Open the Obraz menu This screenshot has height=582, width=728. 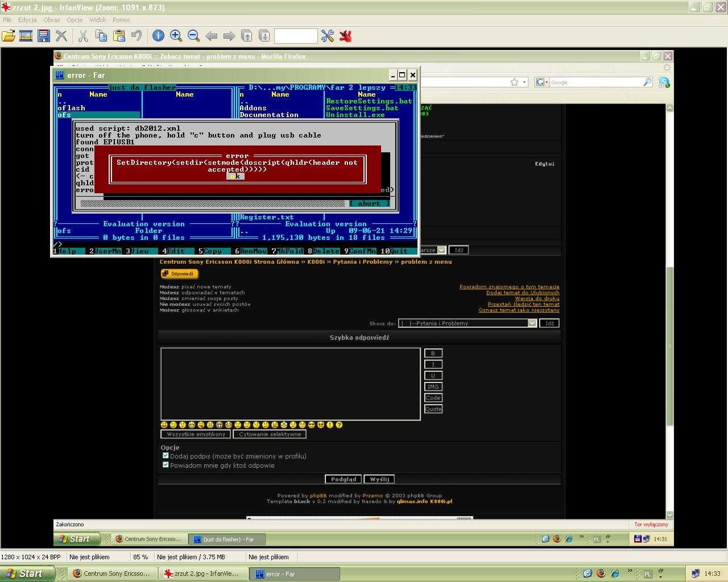52,20
